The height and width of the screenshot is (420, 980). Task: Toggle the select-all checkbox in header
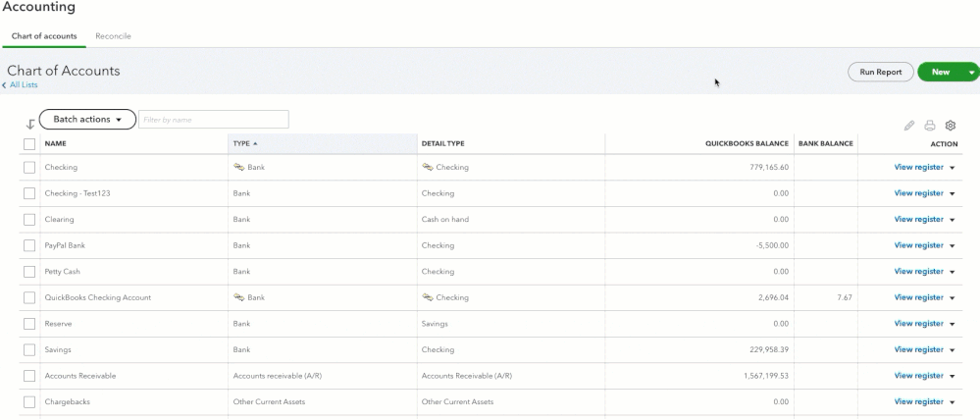[29, 143]
